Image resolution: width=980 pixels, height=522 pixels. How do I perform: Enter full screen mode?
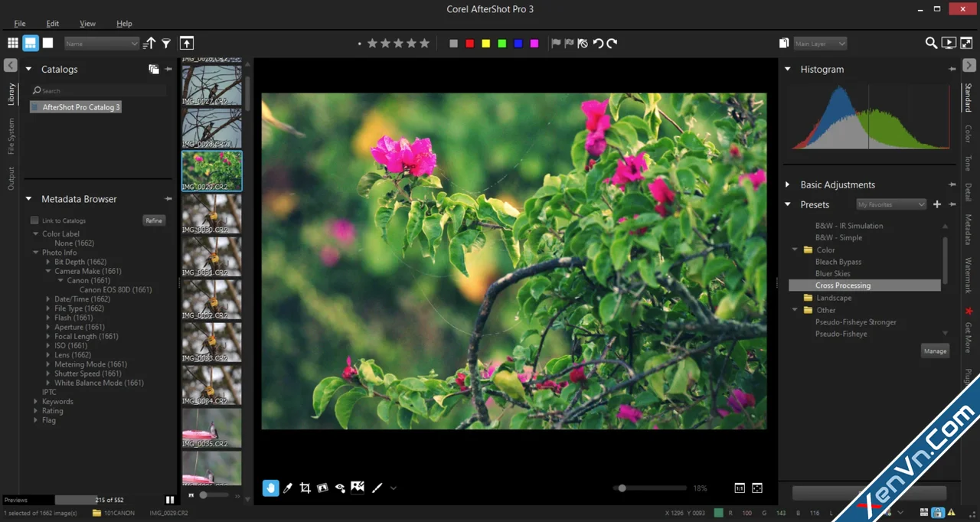point(965,43)
